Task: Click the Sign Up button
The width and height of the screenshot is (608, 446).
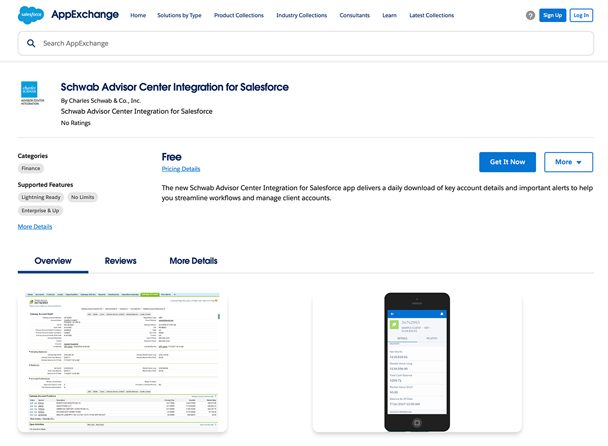Action: 553,15
